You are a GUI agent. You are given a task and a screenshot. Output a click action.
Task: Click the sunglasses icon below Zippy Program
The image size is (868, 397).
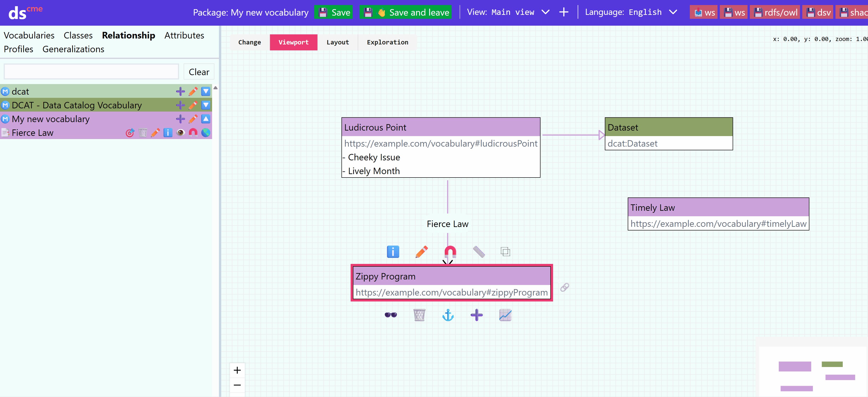(x=390, y=315)
